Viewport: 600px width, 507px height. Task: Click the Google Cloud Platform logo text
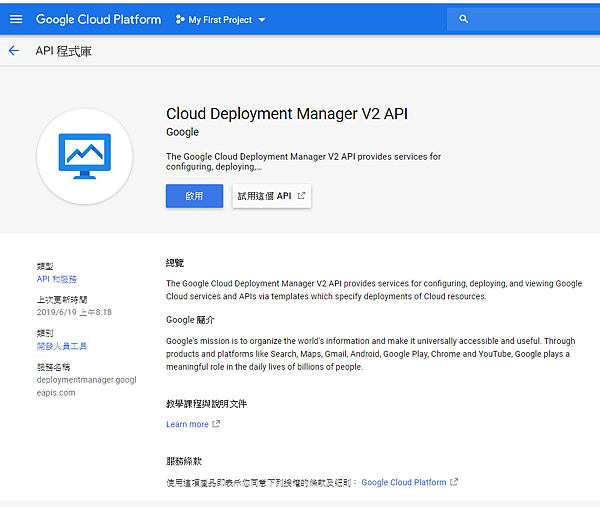point(98,19)
